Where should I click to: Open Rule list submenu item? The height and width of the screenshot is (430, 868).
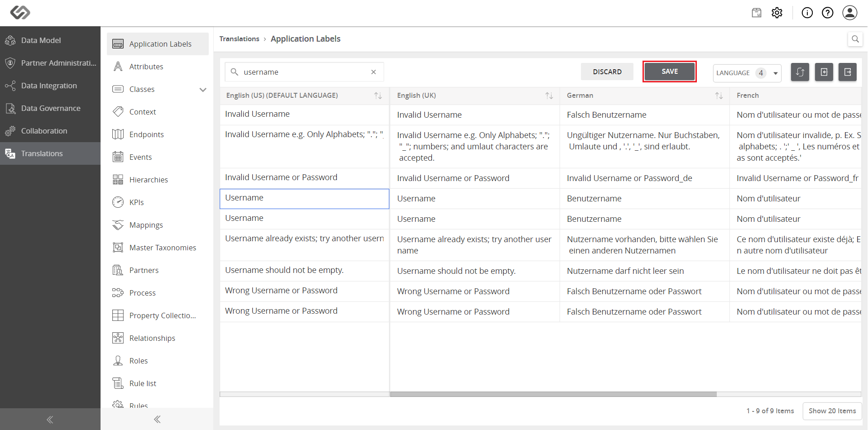tap(158, 383)
